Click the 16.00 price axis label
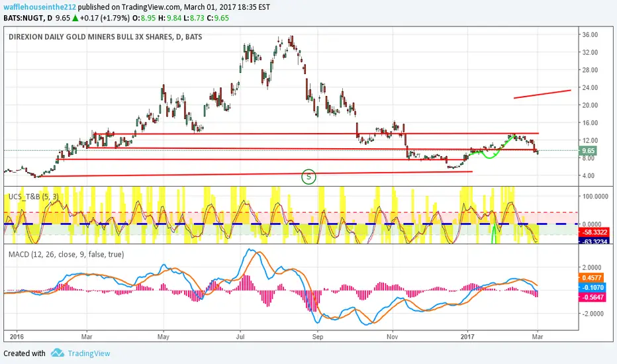617x364 pixels. click(591, 123)
